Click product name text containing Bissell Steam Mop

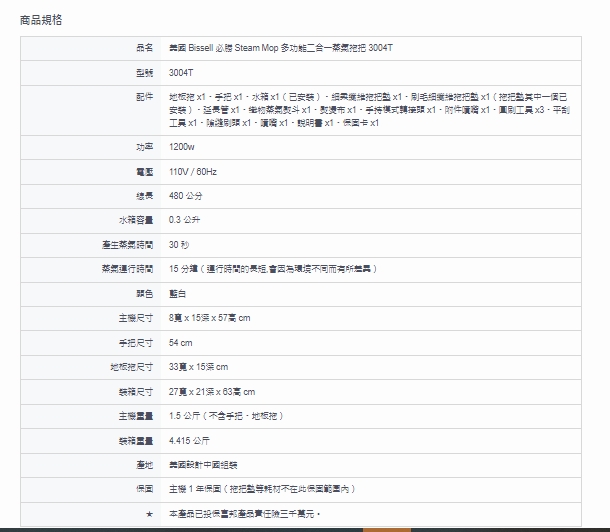(280, 48)
